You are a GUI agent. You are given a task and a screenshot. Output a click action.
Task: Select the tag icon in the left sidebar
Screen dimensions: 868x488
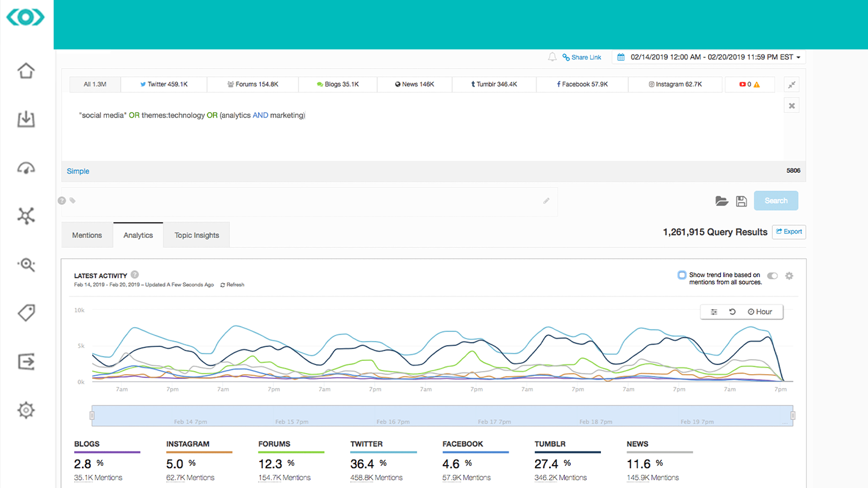tap(26, 313)
